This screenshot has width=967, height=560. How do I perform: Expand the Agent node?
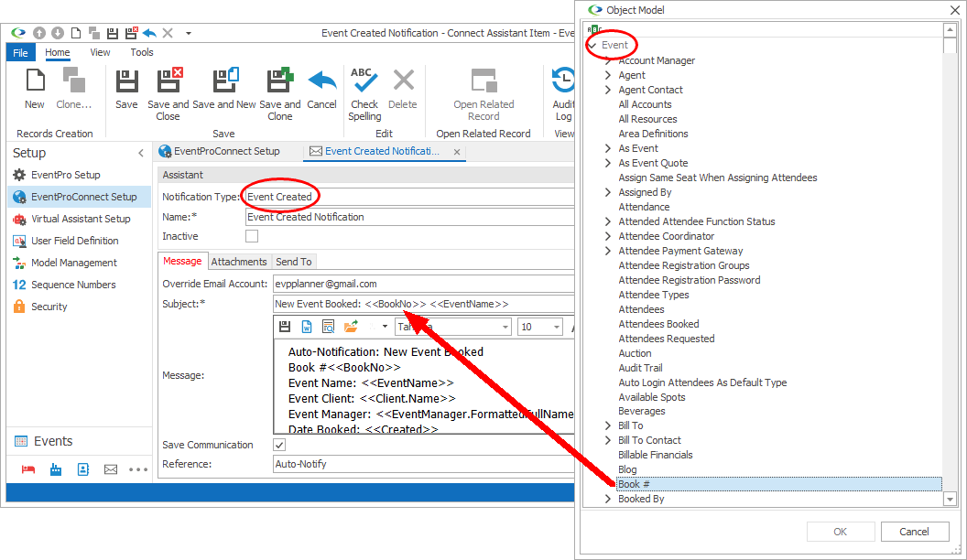tap(608, 75)
